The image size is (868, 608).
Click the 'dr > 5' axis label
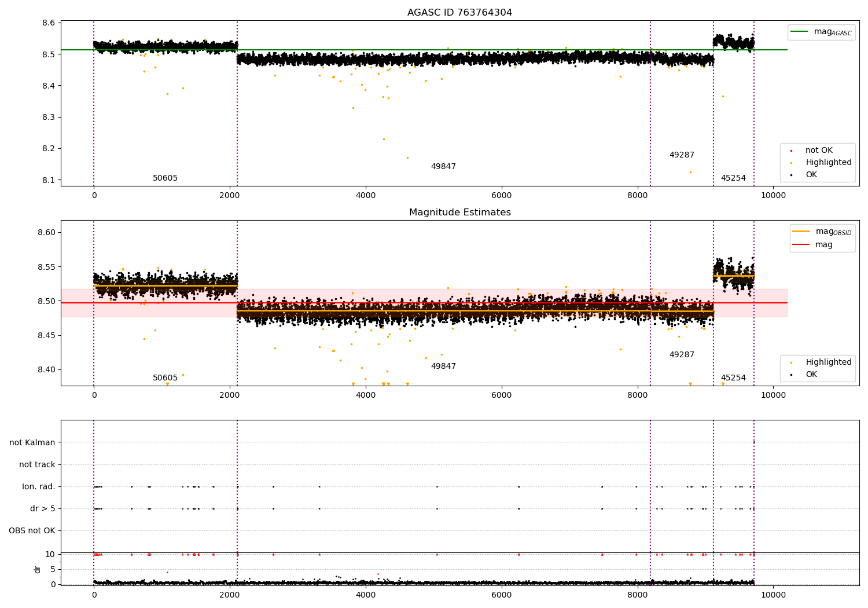point(43,509)
